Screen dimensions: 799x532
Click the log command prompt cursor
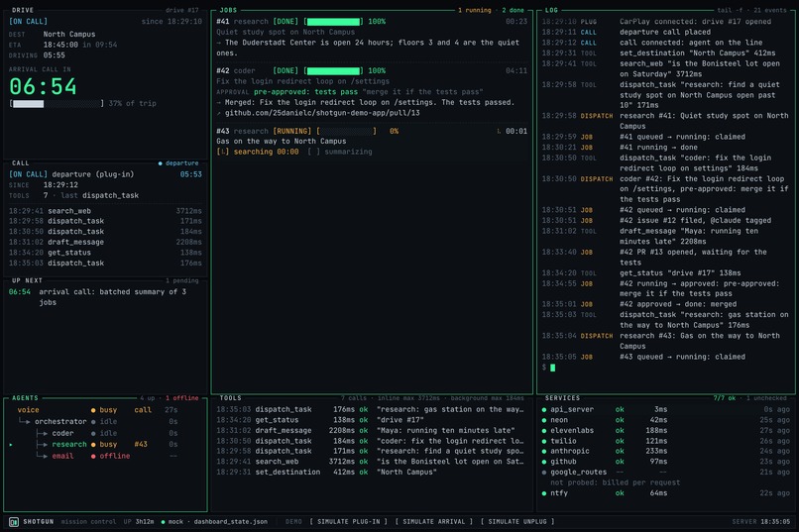coord(553,368)
